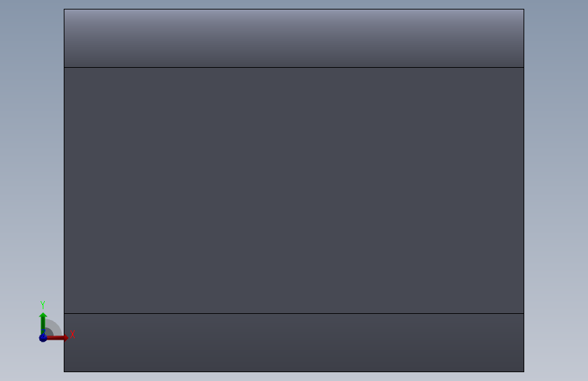This screenshot has width=588, height=381.
Task: Pick the lower-left corner vertex of the model
Action: [x=64, y=372]
